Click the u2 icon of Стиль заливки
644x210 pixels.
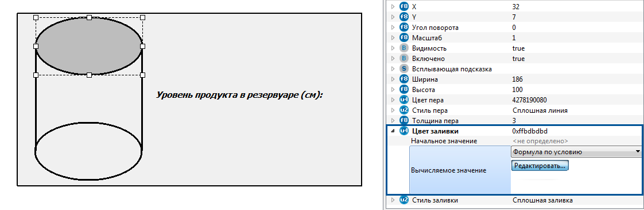(x=404, y=200)
